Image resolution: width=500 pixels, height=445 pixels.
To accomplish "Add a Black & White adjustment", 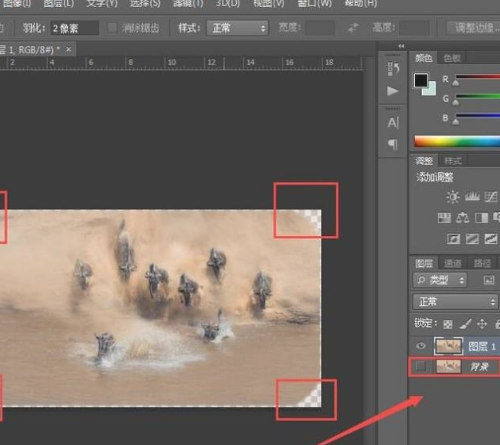I will (x=481, y=218).
